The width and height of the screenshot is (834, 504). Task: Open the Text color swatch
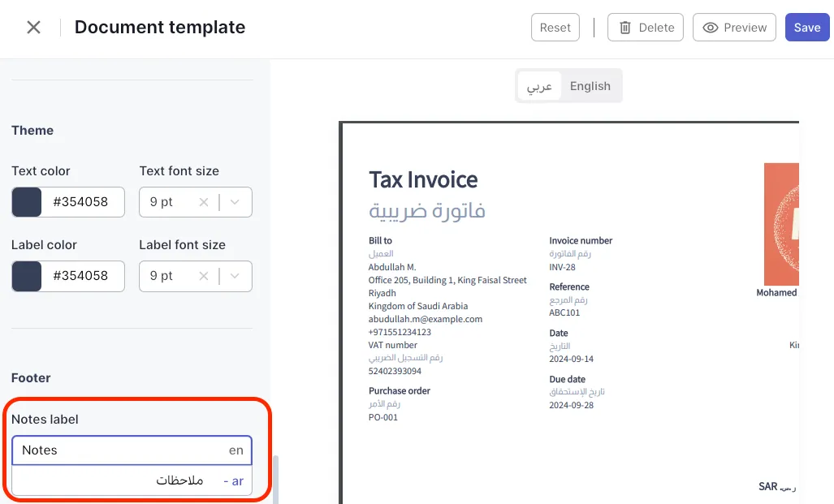coord(27,202)
